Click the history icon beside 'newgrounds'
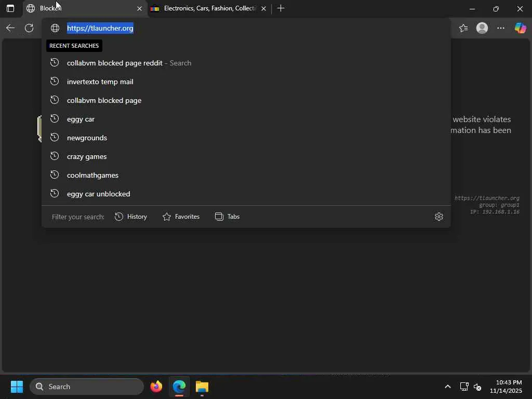The image size is (532, 399). [55, 137]
